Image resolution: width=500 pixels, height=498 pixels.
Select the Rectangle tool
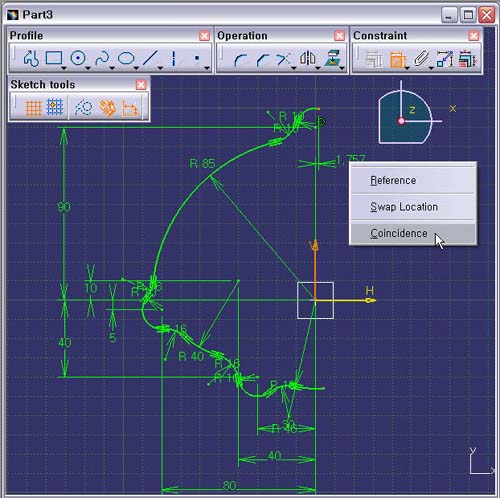tap(54, 58)
